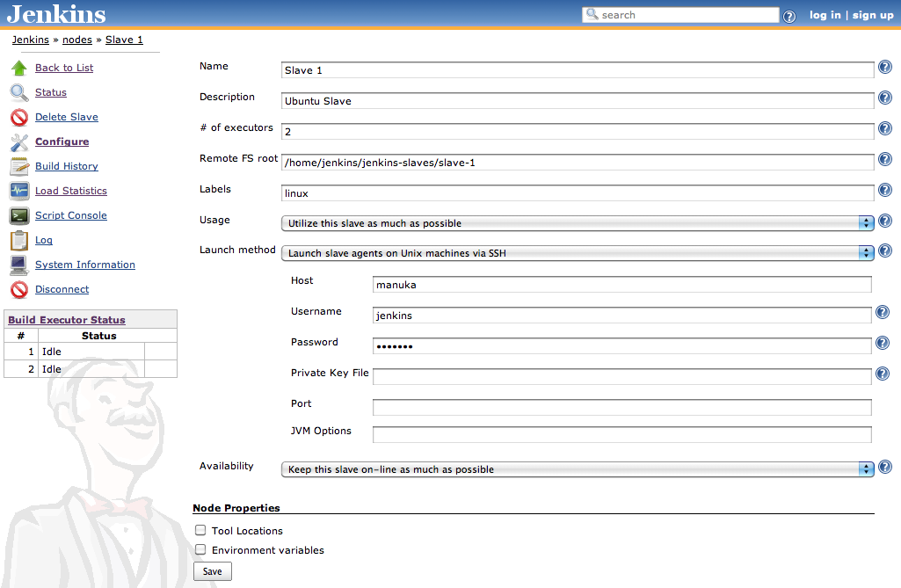The image size is (901, 588).
Task: Click the Idle status of executor 2
Action: [x=51, y=369]
